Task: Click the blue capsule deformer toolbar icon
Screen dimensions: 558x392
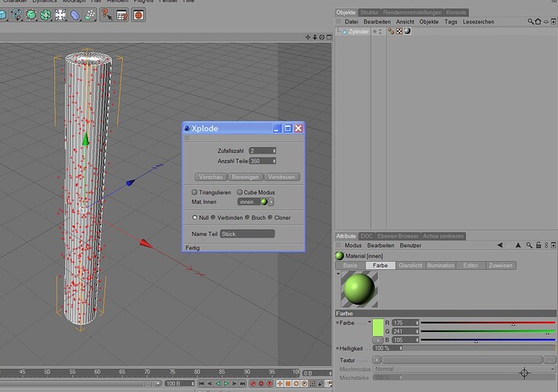Action: (75, 15)
